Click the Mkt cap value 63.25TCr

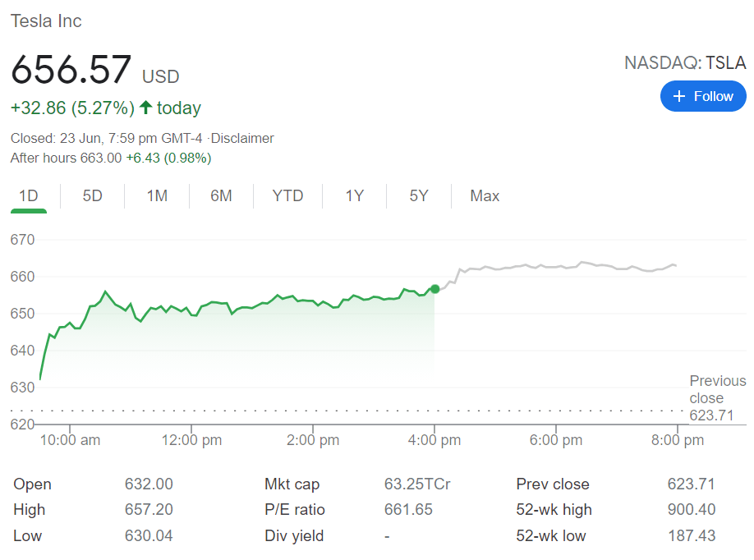[x=416, y=484]
